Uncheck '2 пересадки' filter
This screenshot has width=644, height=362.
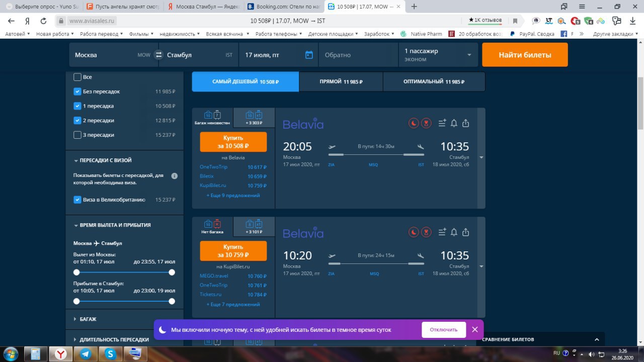coord(77,120)
